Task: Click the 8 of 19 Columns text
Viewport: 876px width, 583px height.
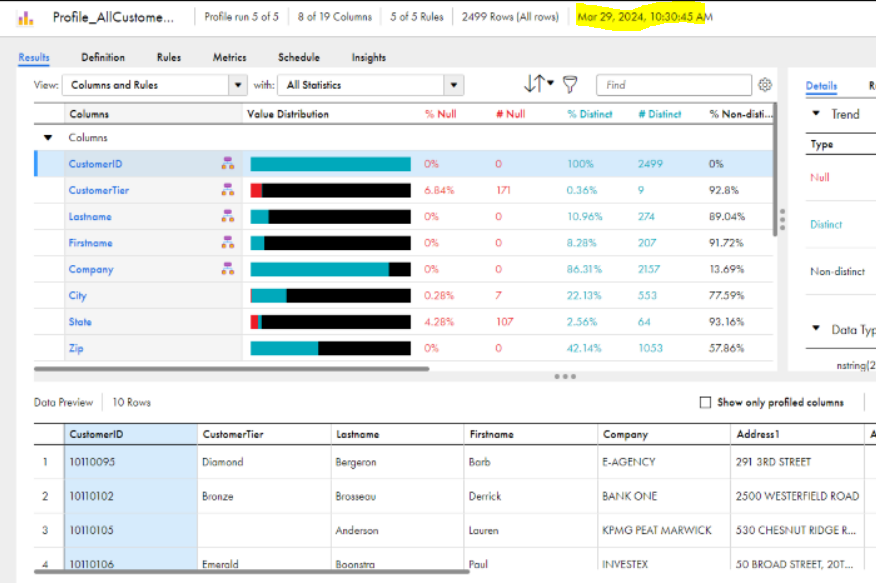Action: click(335, 17)
